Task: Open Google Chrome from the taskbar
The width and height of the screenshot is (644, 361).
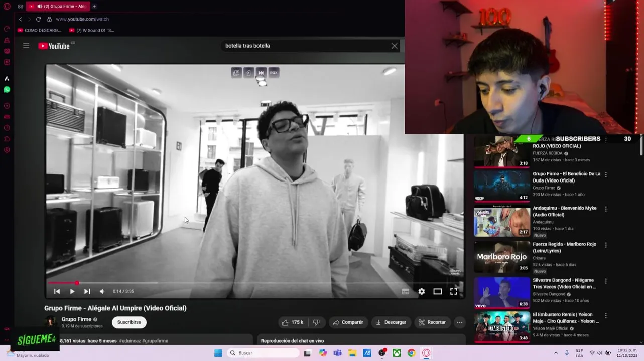Action: tap(411, 353)
